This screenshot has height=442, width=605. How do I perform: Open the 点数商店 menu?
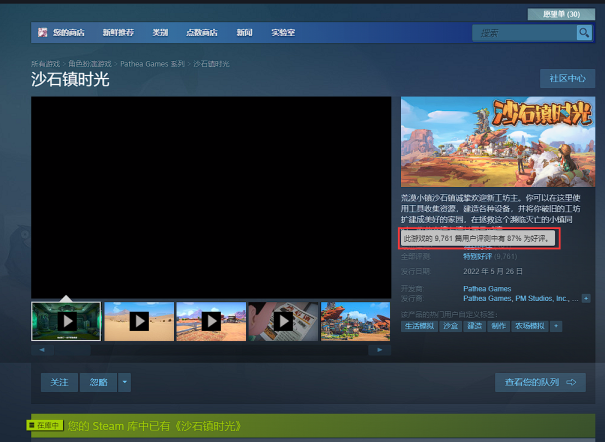[x=202, y=33]
